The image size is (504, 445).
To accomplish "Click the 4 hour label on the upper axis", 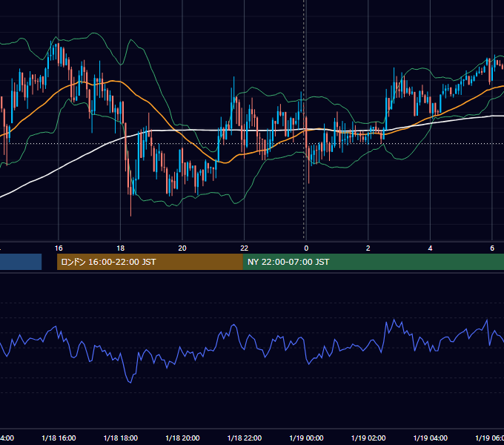I will click(x=430, y=248).
